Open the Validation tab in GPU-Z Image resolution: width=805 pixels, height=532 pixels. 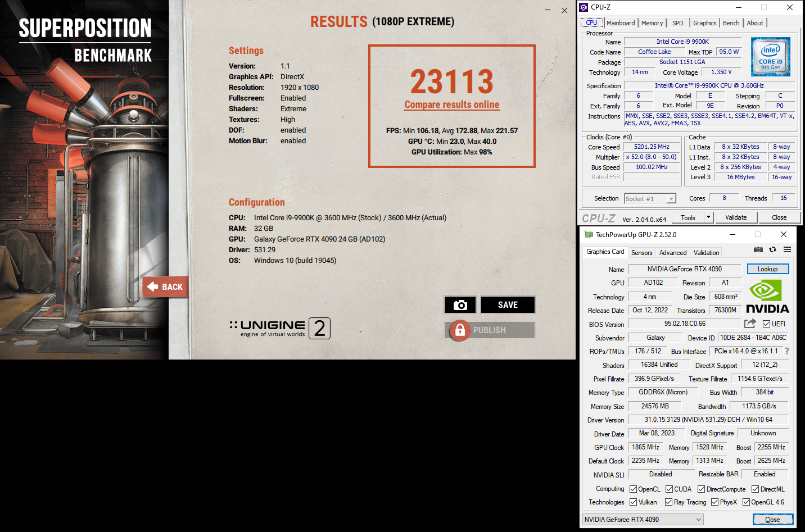[x=706, y=253]
